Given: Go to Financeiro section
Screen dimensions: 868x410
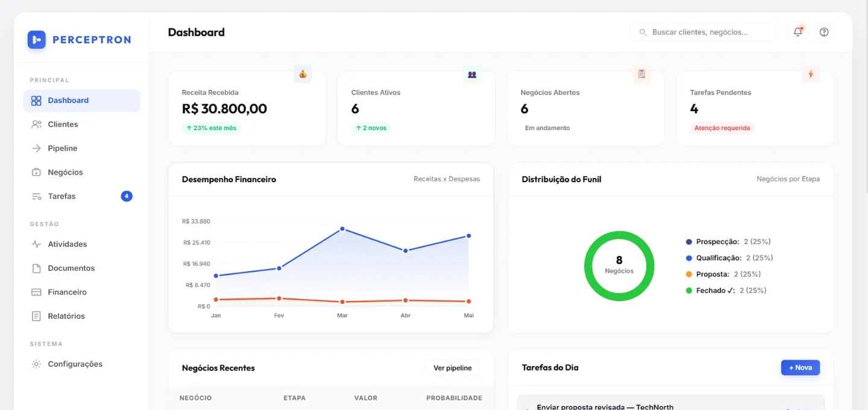Looking at the screenshot, I should click(x=81, y=292).
